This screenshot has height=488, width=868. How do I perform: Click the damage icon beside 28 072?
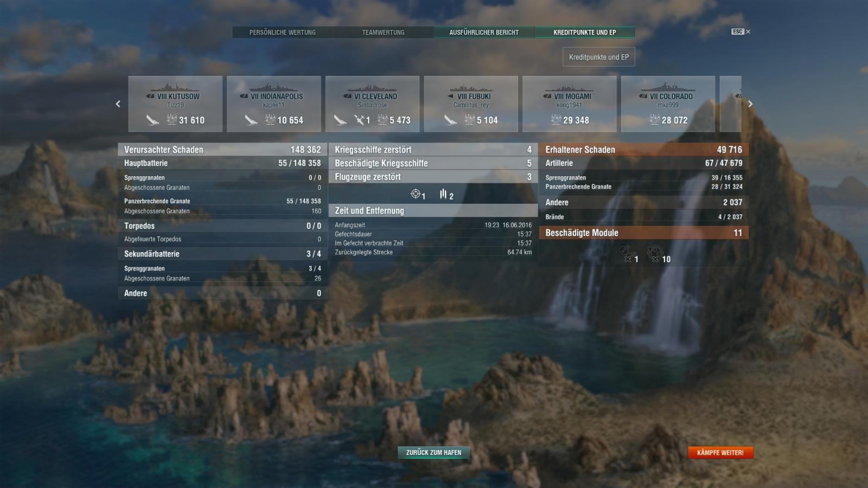(x=655, y=119)
